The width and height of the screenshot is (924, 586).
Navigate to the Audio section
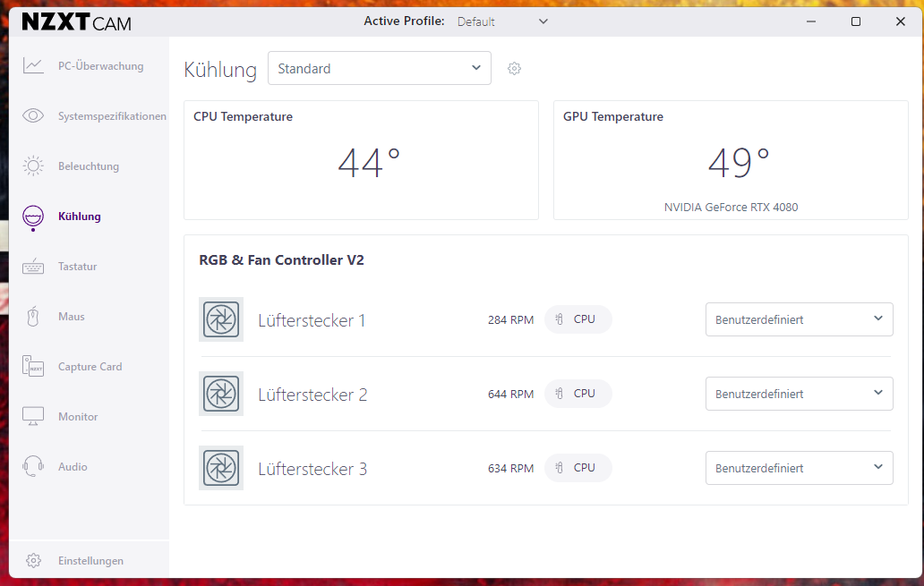pyautogui.click(x=73, y=466)
